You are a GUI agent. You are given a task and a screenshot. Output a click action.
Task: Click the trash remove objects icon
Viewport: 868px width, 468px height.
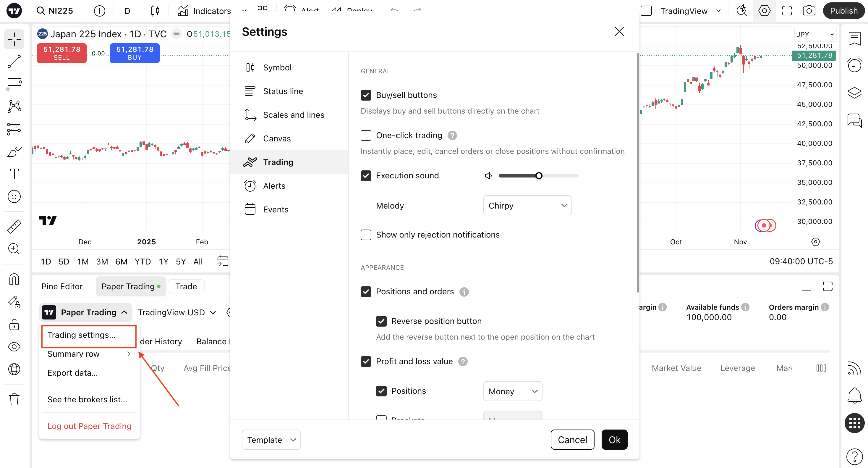[x=14, y=399]
